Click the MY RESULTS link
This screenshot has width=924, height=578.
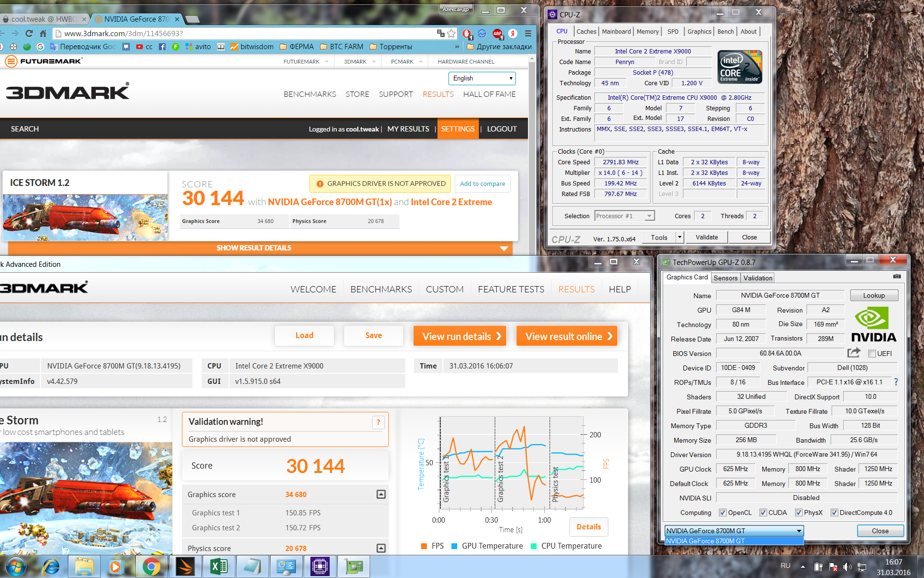(x=408, y=129)
